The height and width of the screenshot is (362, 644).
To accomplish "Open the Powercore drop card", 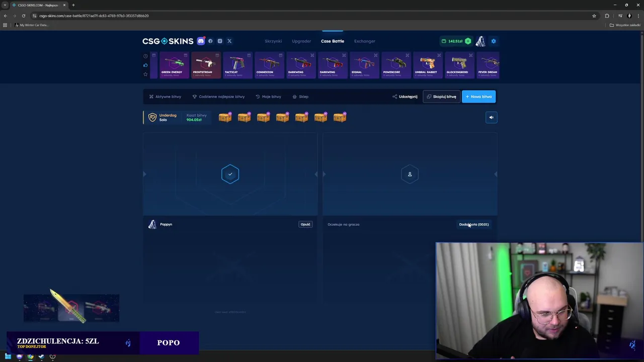I will click(x=395, y=65).
